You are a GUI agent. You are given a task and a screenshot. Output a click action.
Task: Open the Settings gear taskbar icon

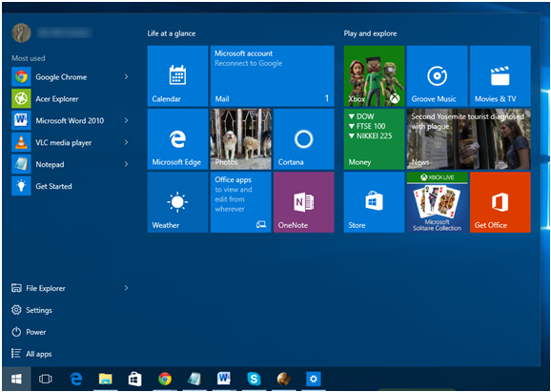313,379
